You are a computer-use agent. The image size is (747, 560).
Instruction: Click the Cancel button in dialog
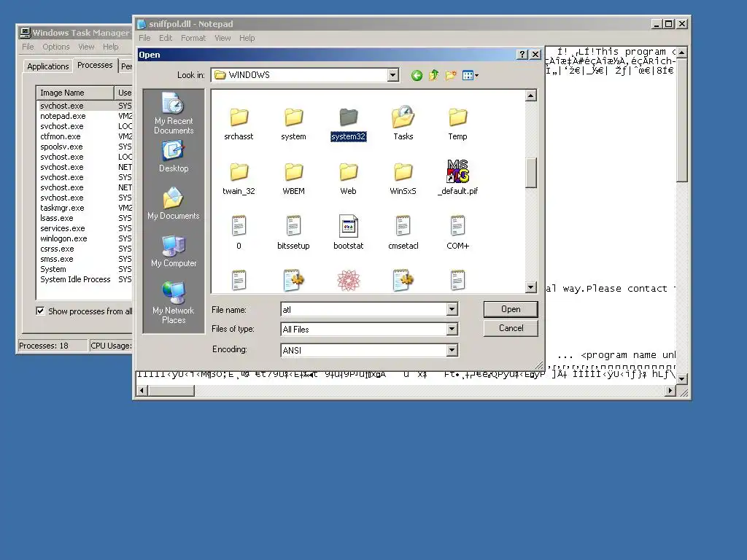[x=511, y=328]
